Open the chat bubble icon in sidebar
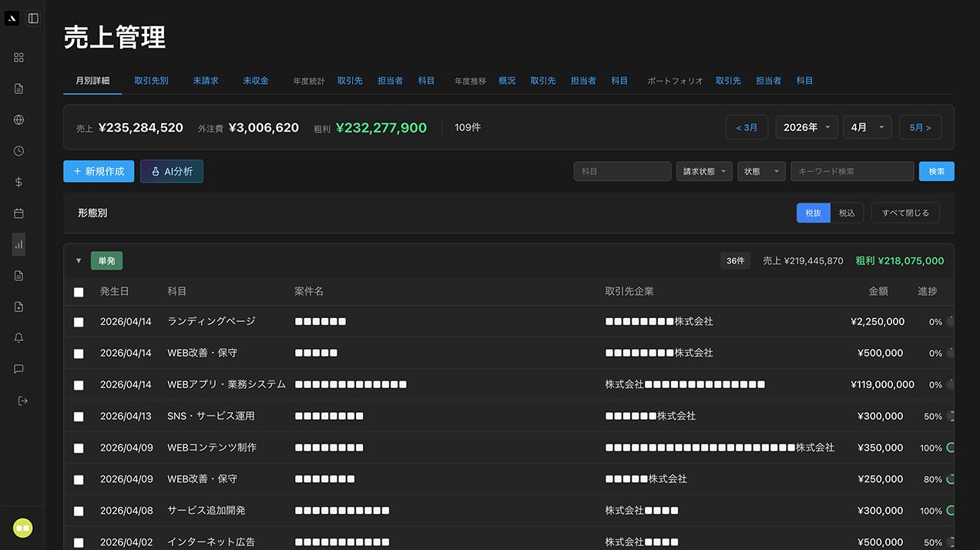The width and height of the screenshot is (980, 550). (19, 369)
